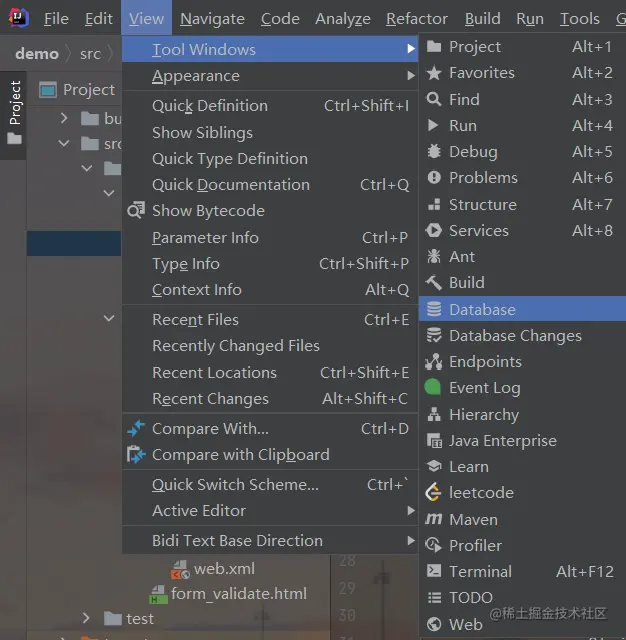Open the Analyze menu

343,19
